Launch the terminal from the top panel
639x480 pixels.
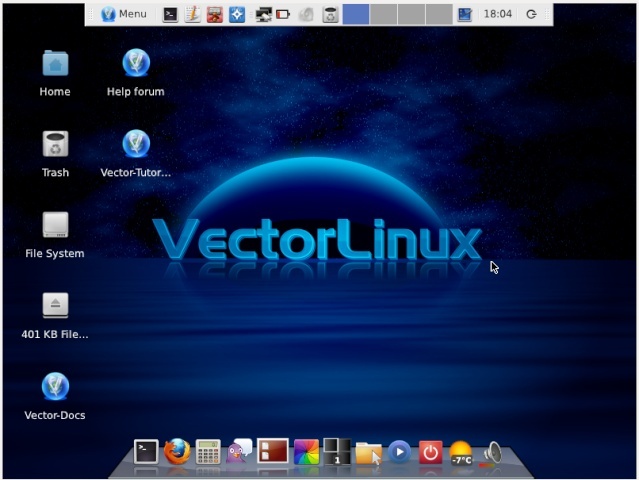pyautogui.click(x=170, y=15)
